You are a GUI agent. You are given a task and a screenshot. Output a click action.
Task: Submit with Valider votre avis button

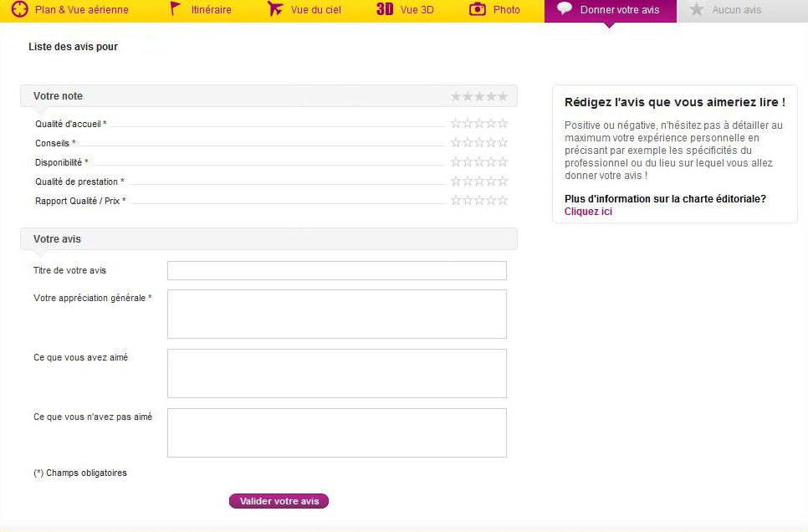click(279, 501)
